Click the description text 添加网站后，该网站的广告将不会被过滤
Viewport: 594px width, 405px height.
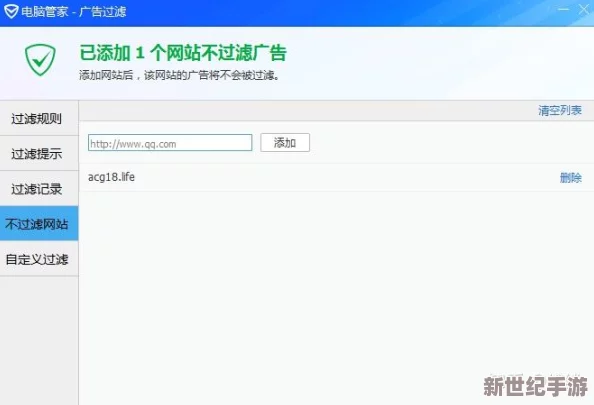pyautogui.click(x=180, y=75)
